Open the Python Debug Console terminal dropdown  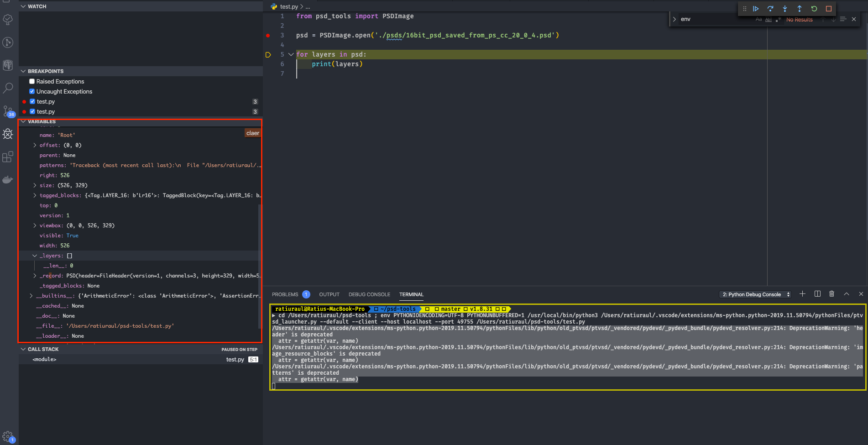point(756,294)
